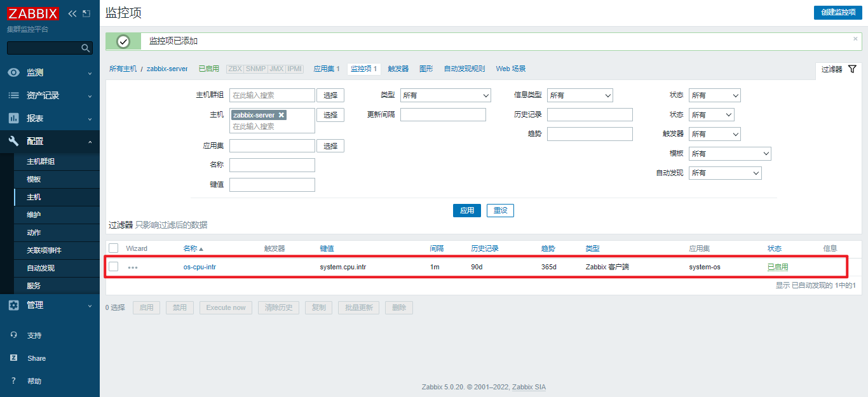Viewport: 868px width, 397px height.
Task: Click the search magnifier icon in the sidebar
Action: (86, 48)
